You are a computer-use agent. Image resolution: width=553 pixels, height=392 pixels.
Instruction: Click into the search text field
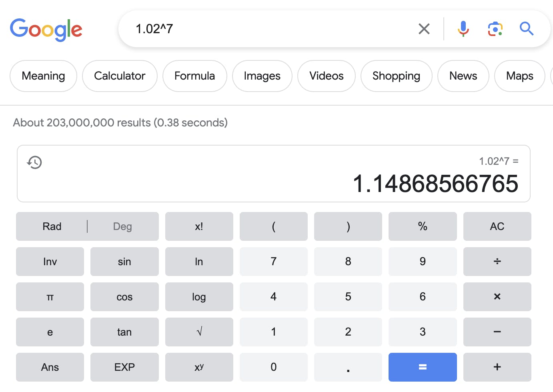click(x=272, y=29)
